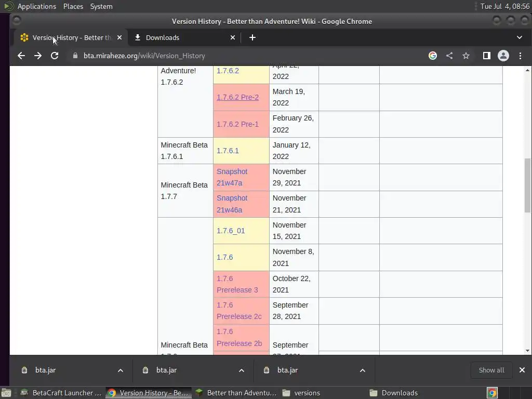Click the scrollbar up arrow
Image resolution: width=532 pixels, height=399 pixels.
(x=527, y=70)
